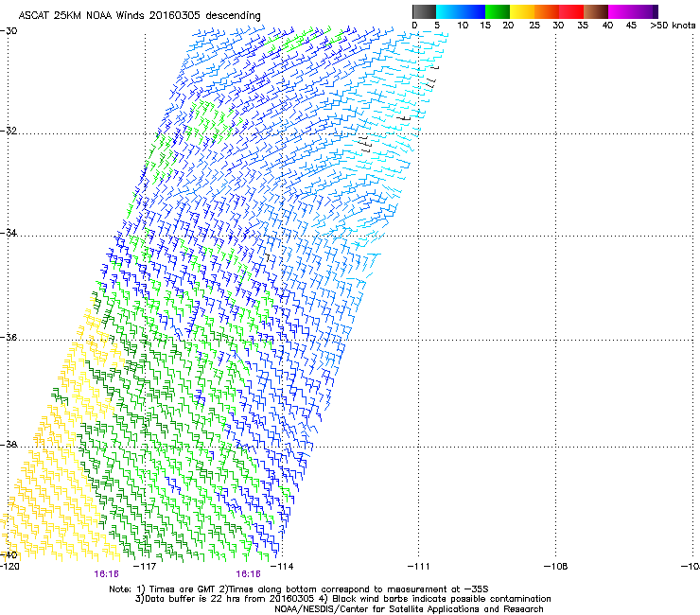The width and height of the screenshot is (700, 615).
Task: Click the '>50 knots' legend label
Action: click(x=673, y=26)
